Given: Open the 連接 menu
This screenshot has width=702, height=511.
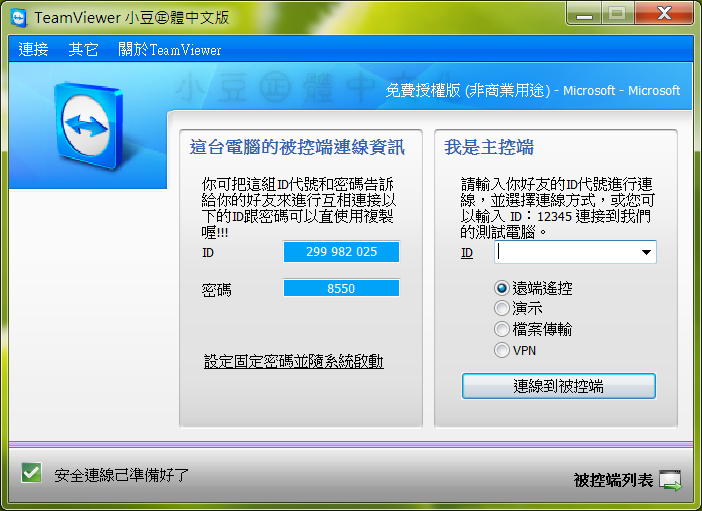Looking at the screenshot, I should click(x=33, y=49).
